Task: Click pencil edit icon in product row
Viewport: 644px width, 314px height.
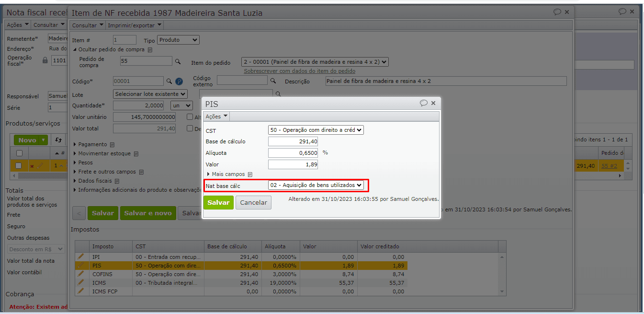Action: pos(40,166)
